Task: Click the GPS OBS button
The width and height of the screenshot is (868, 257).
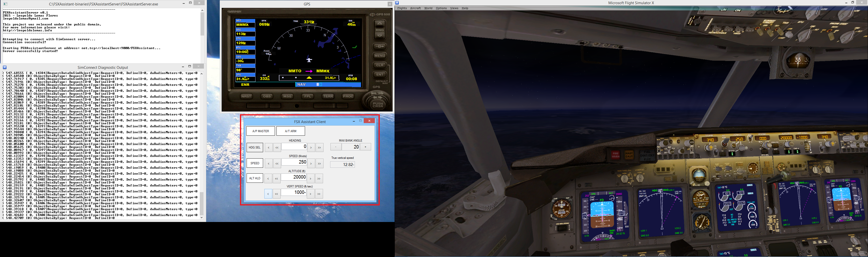Action: point(267,96)
